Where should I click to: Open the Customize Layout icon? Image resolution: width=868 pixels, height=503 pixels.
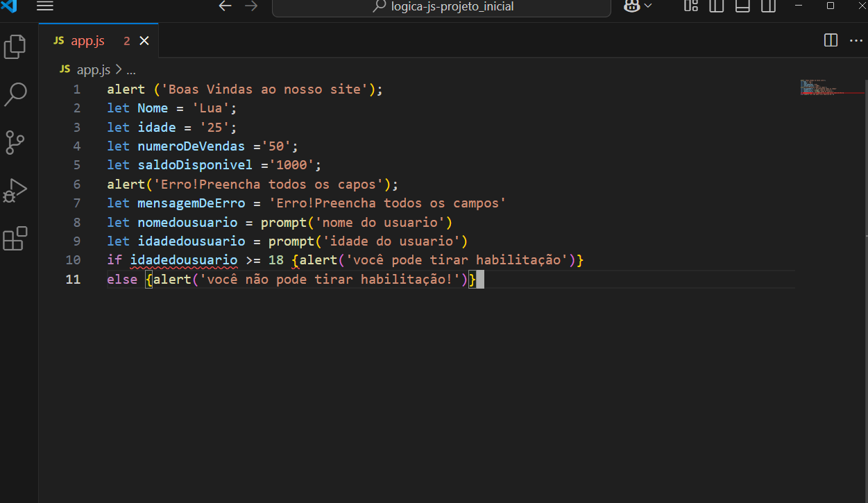click(x=690, y=6)
